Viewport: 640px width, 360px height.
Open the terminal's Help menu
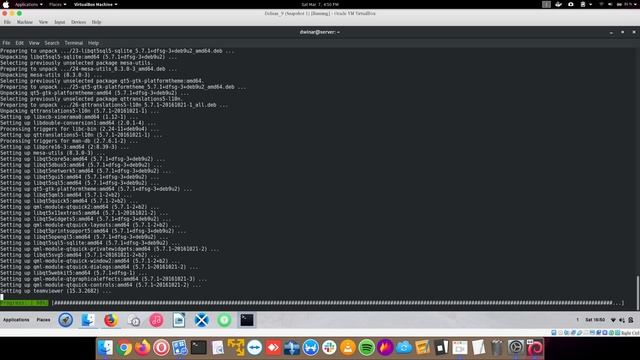pos(93,43)
